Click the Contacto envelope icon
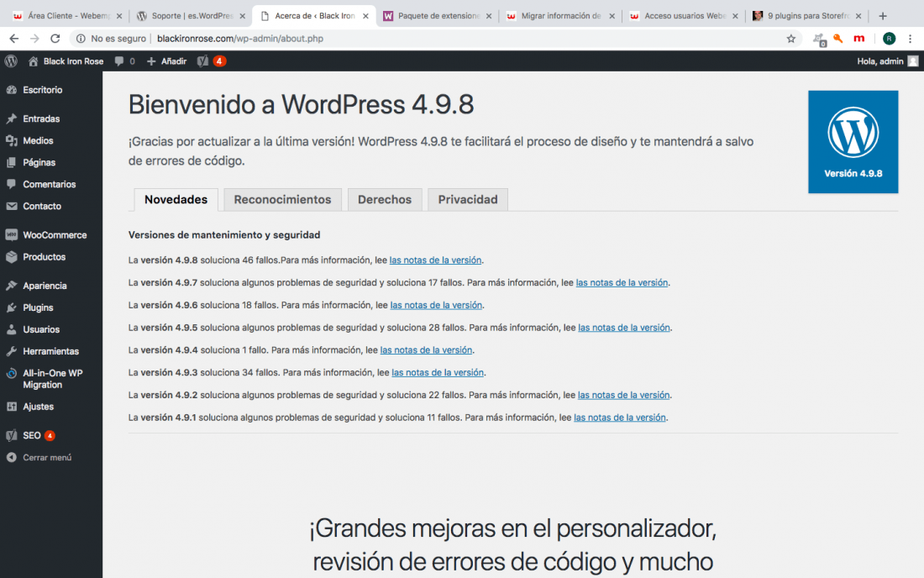 click(x=11, y=206)
